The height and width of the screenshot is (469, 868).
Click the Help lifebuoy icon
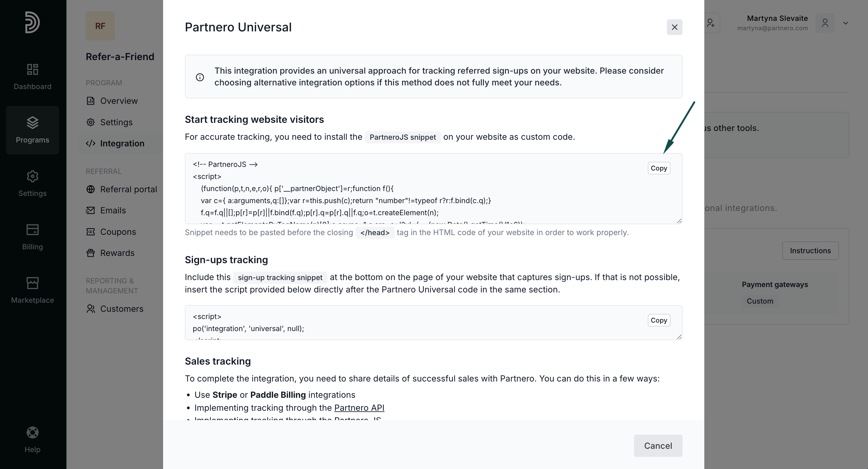tap(32, 433)
